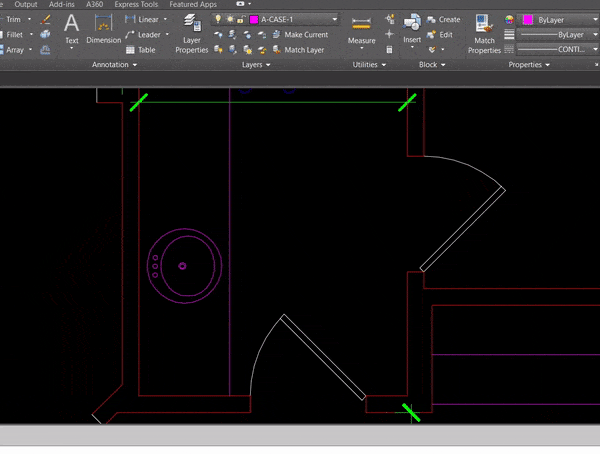Open the Quick Calculator icon

pyautogui.click(x=390, y=50)
